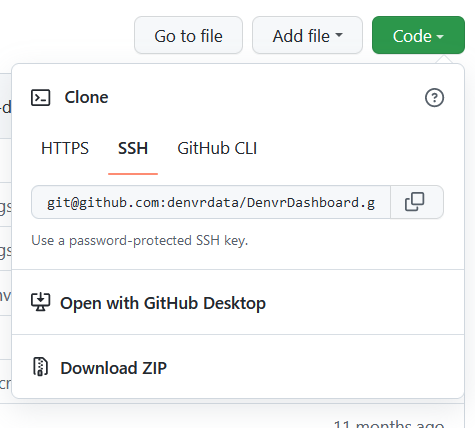Click the git@github.com clone URL field
This screenshot has width=475, height=428.
(211, 202)
